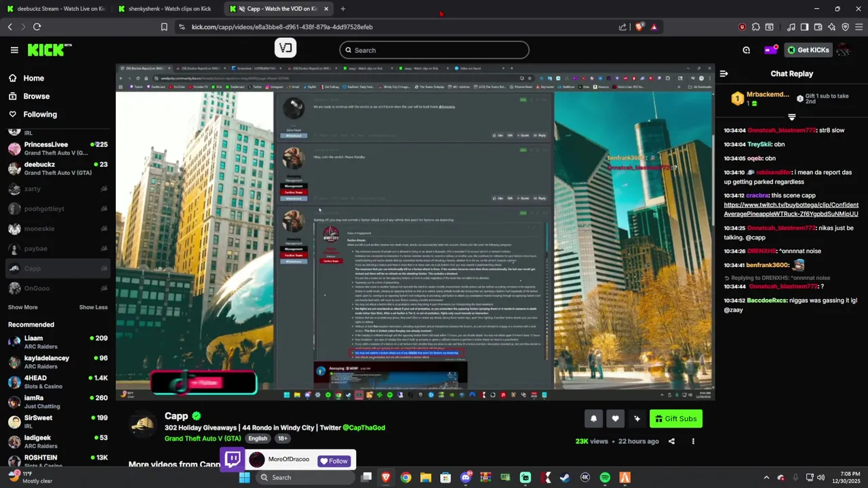Open recommended channel kayladelancey

pyautogui.click(x=58, y=362)
